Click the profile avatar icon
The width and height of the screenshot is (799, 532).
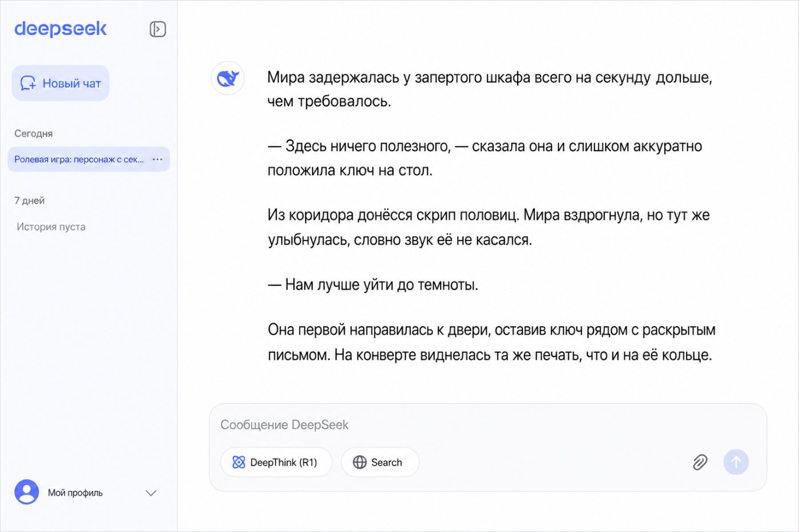(26, 492)
